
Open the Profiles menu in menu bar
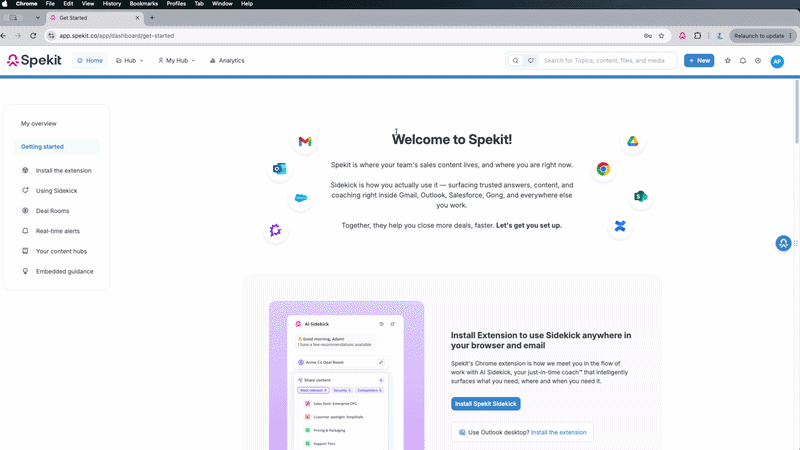176,4
